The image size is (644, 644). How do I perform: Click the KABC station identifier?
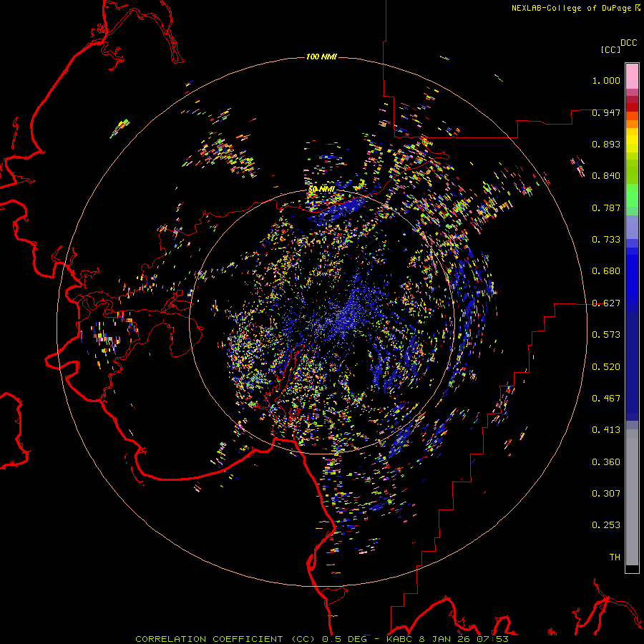click(399, 639)
